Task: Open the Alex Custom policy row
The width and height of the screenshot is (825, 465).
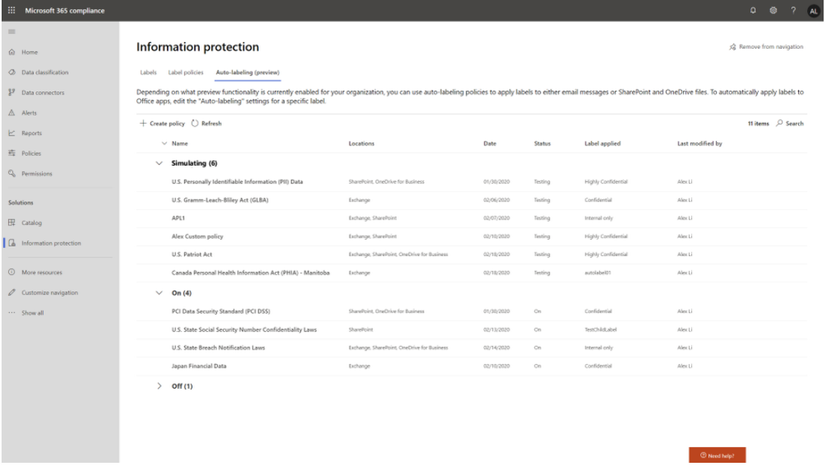Action: point(197,236)
